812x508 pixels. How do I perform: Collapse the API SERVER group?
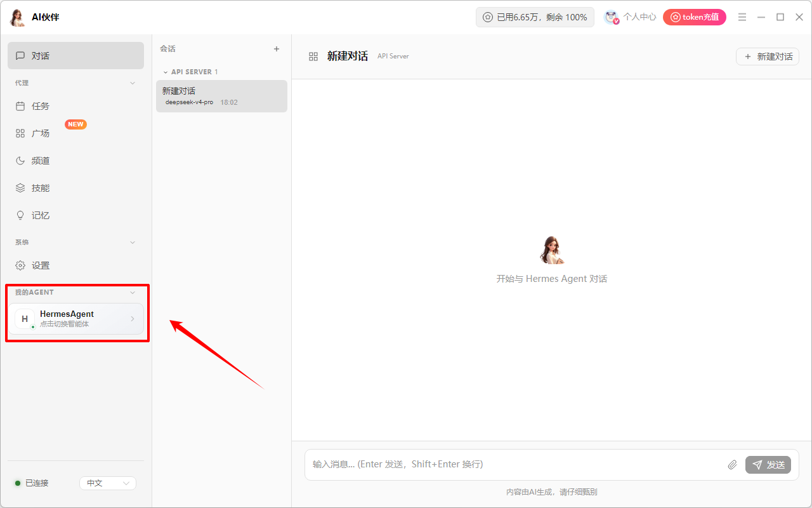[190, 72]
